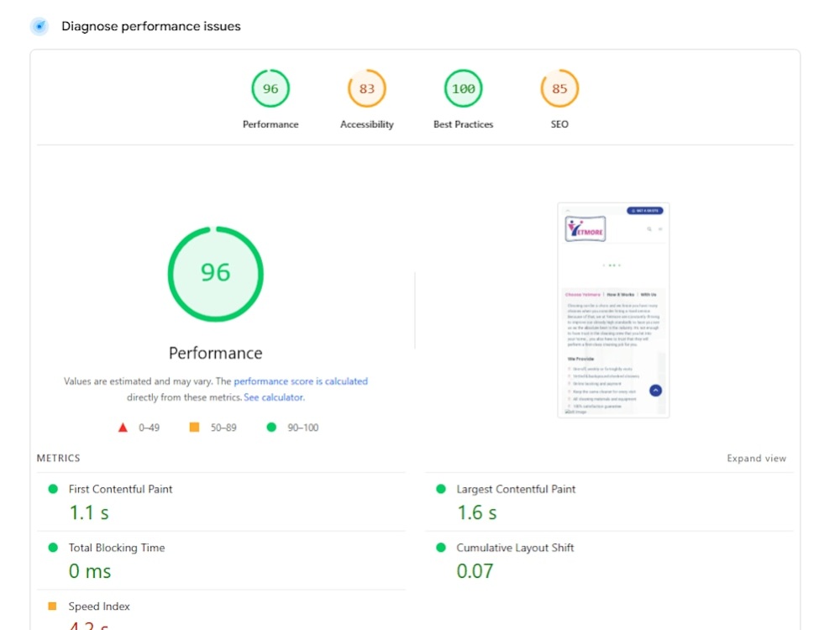Image resolution: width=840 pixels, height=630 pixels.
Task: Click the green circle 90–100 legend icon
Action: click(271, 427)
